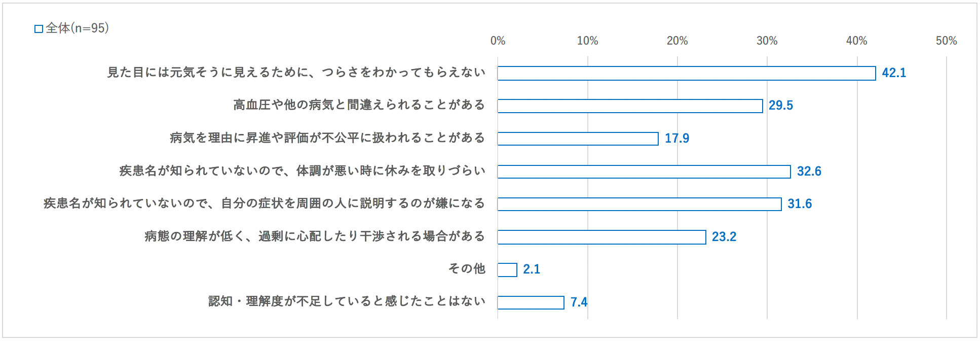Click the bar valued 32.6

pyautogui.click(x=644, y=172)
